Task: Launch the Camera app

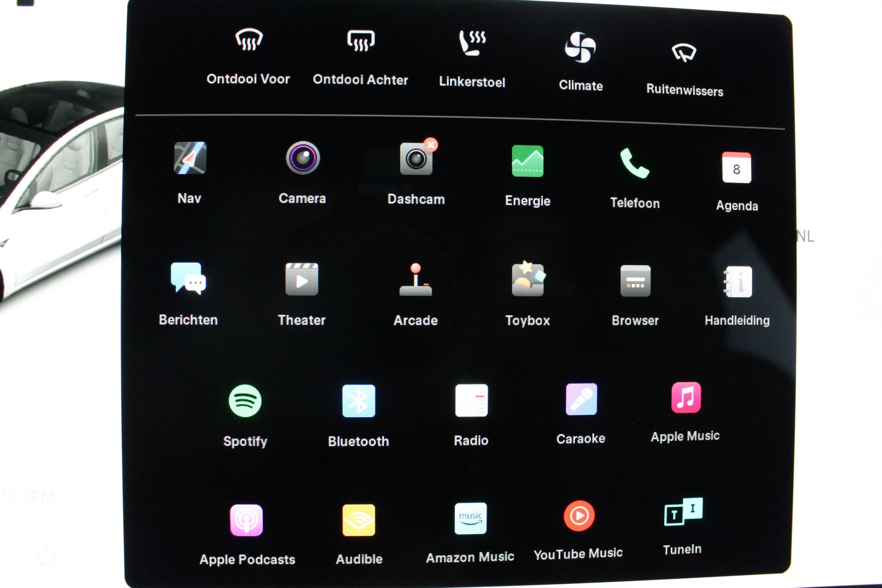Action: 303,158
